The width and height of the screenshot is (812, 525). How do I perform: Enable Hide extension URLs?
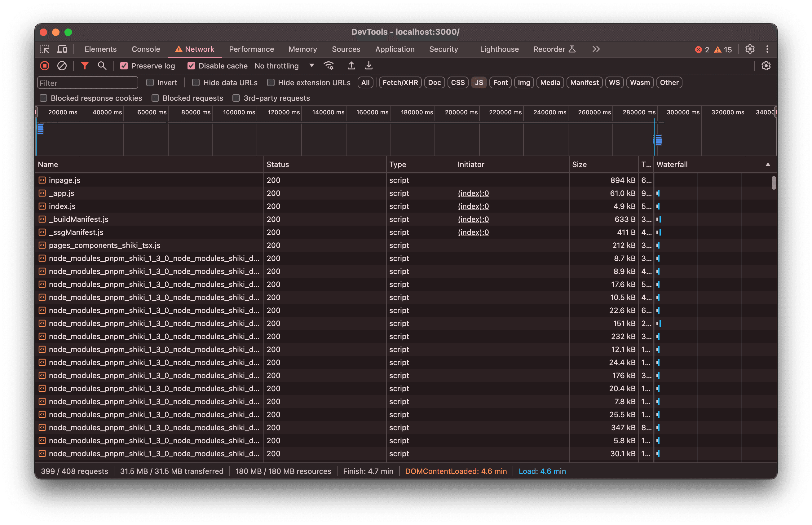(271, 82)
